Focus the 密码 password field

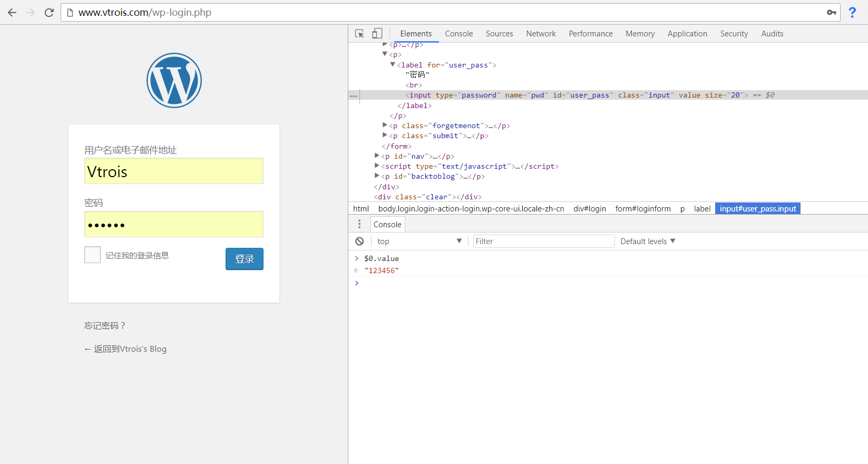click(174, 224)
